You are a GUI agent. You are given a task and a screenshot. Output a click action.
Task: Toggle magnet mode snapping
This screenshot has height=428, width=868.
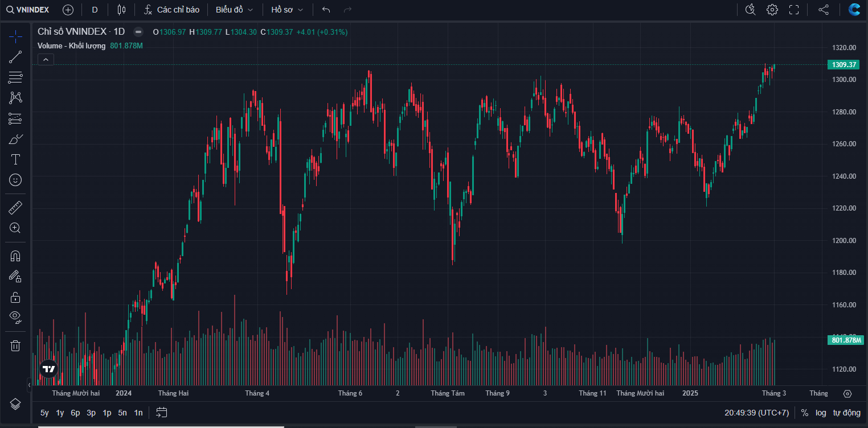(15, 256)
